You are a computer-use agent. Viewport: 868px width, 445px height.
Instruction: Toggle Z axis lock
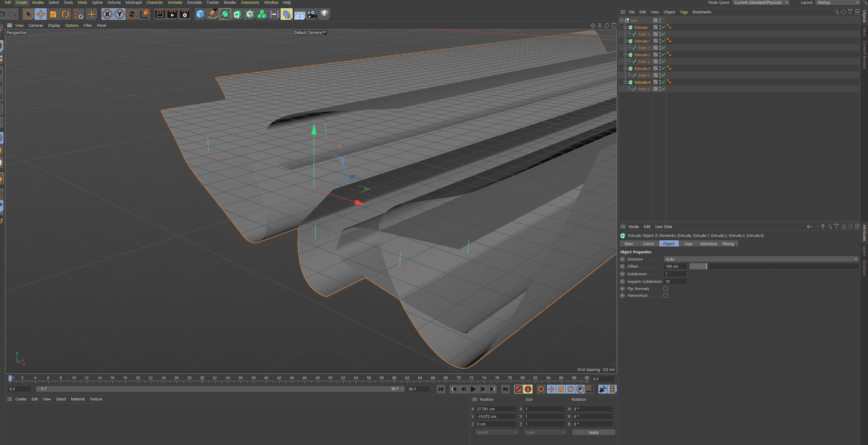pos(132,14)
